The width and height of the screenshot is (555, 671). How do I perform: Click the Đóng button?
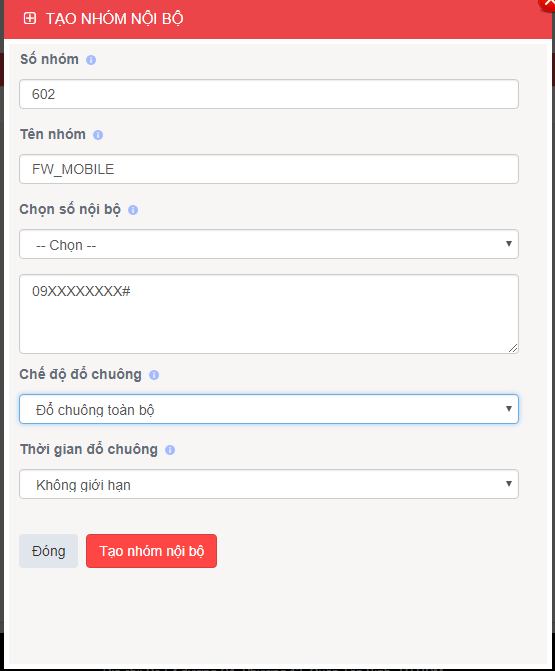click(48, 551)
